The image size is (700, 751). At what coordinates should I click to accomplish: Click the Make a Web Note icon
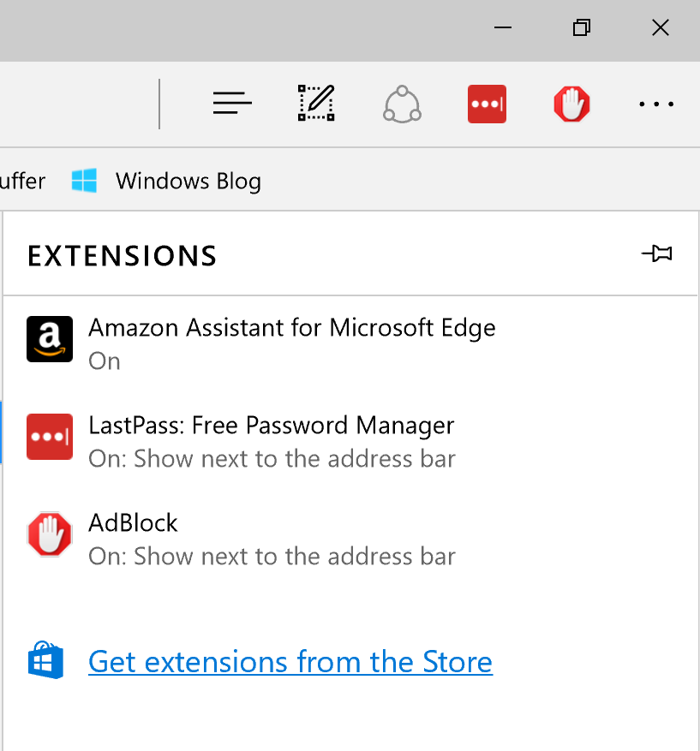[x=316, y=104]
